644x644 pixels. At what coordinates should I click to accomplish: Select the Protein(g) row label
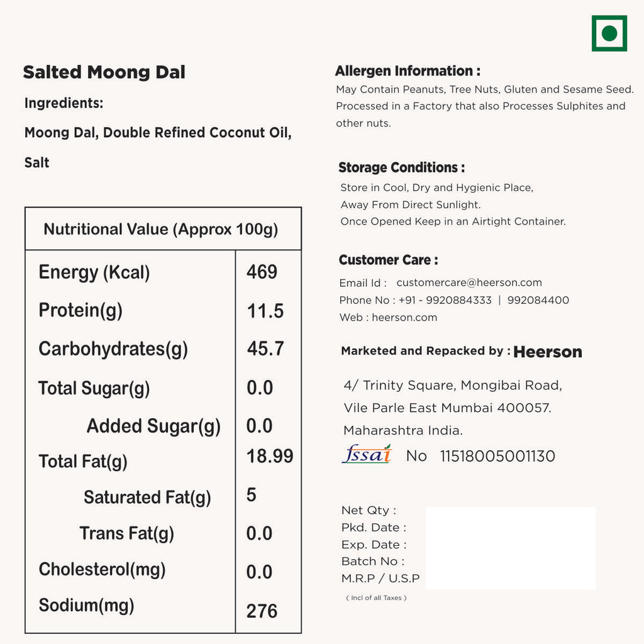(80, 311)
